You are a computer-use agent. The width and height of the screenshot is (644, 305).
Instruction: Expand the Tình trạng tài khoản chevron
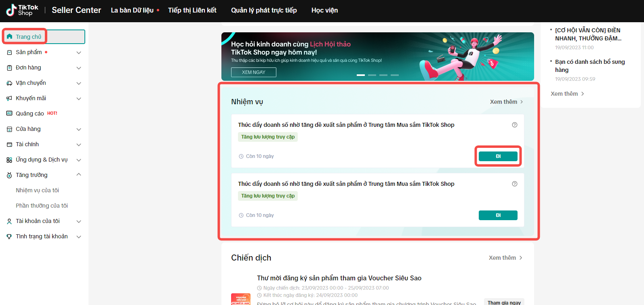tap(79, 237)
